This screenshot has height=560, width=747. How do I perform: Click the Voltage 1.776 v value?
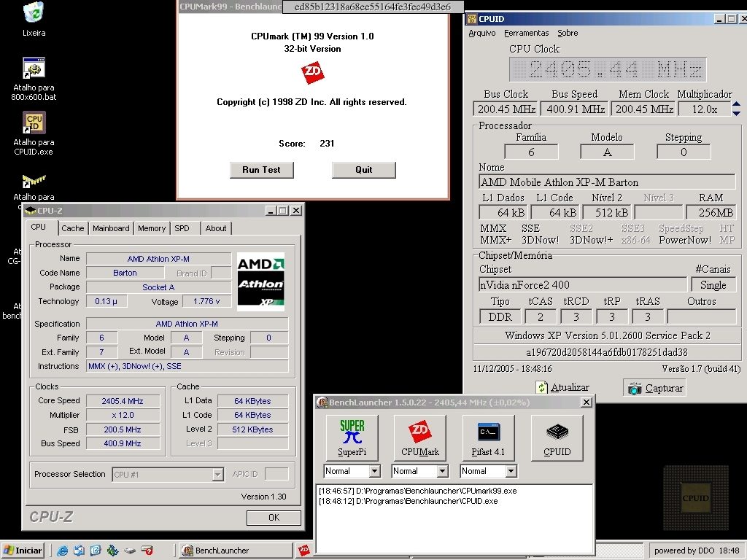click(206, 301)
